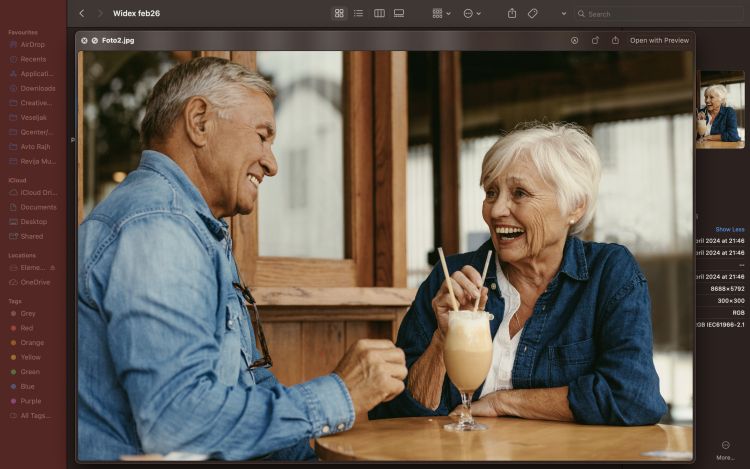Open the Group By dropdown
Screen dimensions: 750x469
(x=441, y=13)
